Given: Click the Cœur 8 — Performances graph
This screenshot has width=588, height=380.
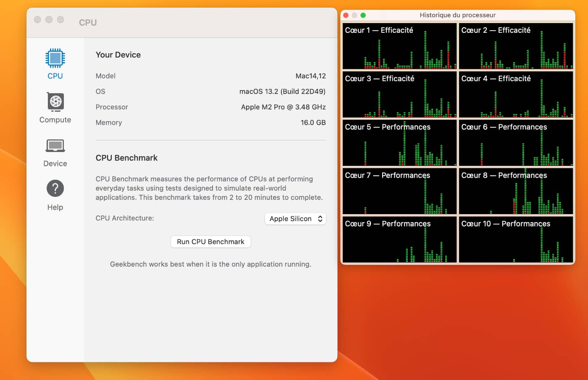Looking at the screenshot, I should 516,191.
